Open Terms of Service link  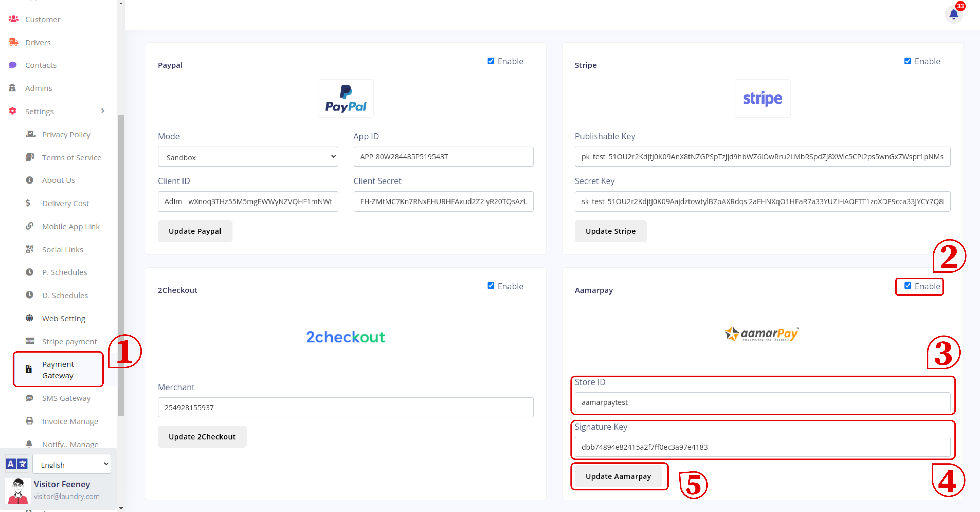(x=72, y=157)
